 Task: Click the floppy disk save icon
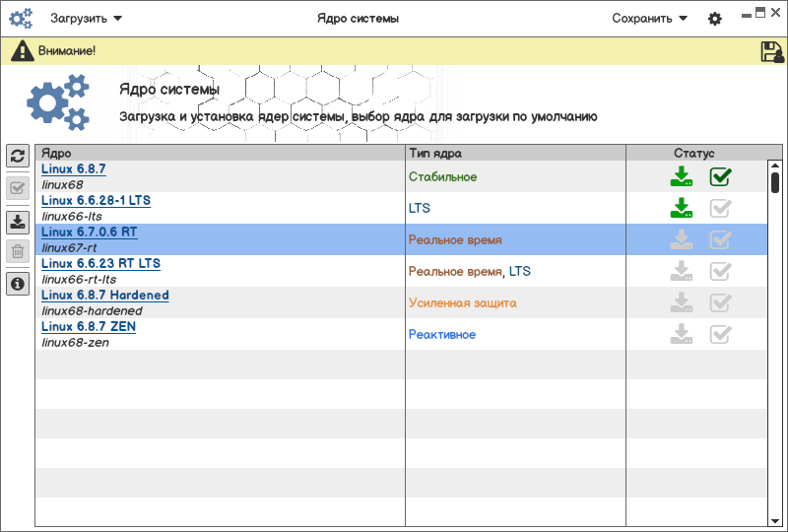coord(771,51)
